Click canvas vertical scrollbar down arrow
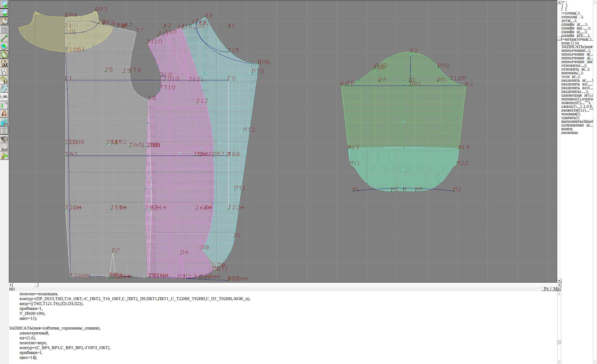Screen dimensions: 597x364 [559, 280]
